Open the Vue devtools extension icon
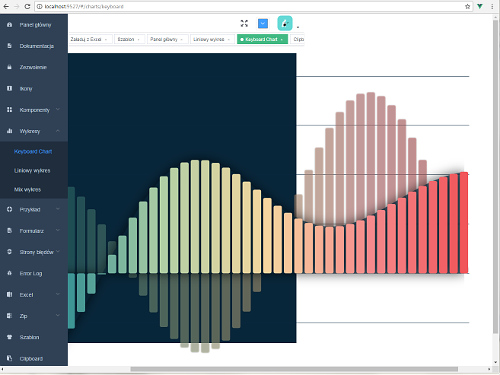The width and height of the screenshot is (500, 375). click(480, 6)
